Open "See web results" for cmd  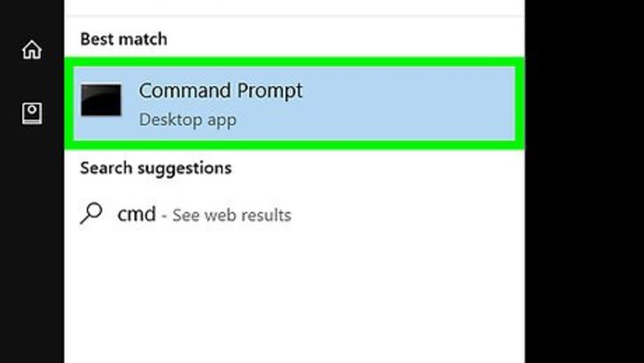click(x=232, y=216)
